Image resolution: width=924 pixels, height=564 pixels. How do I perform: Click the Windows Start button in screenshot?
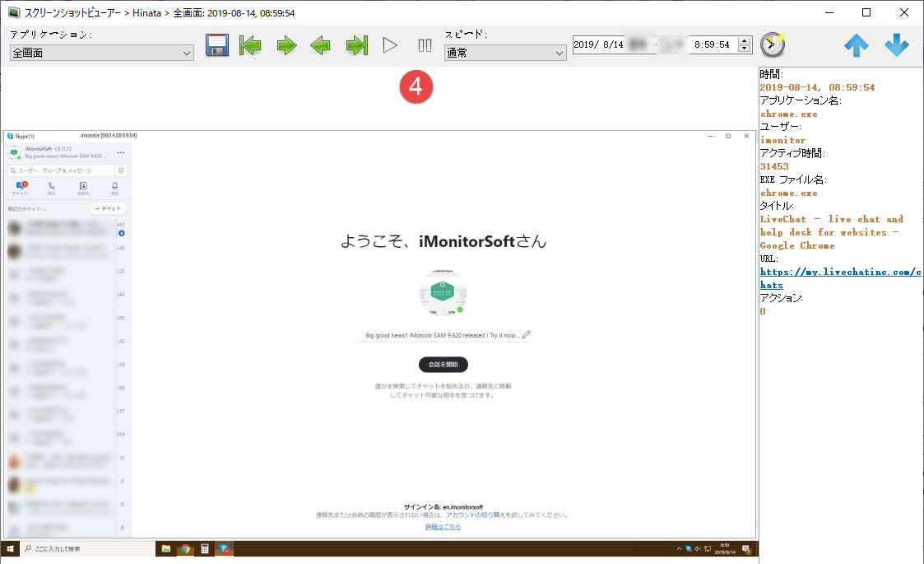10,548
